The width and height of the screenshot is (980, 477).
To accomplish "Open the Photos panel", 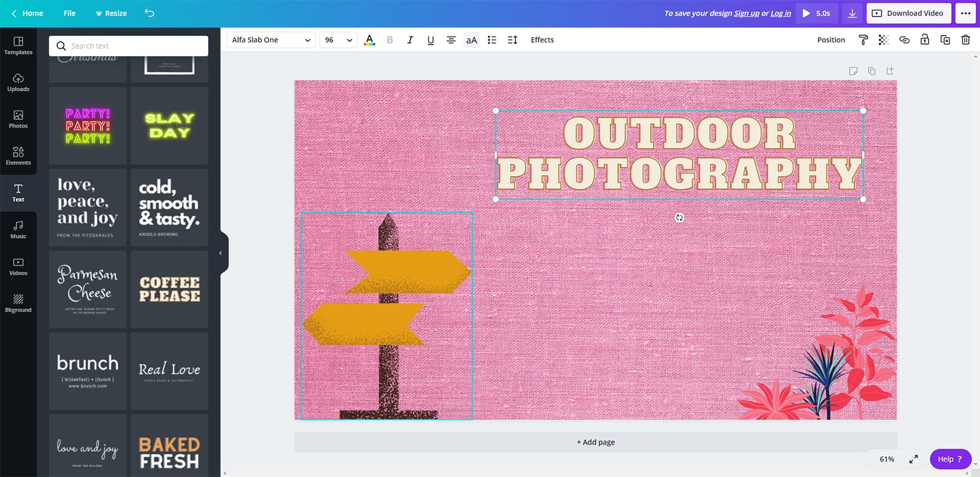I will click(x=18, y=120).
